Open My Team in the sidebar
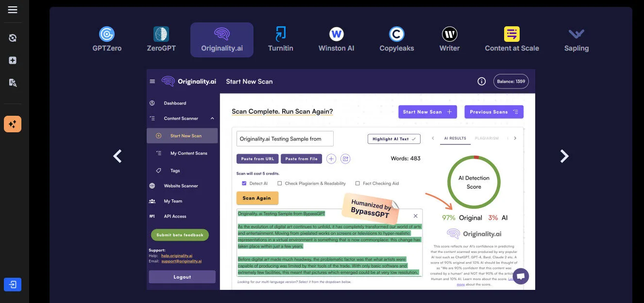The image size is (644, 303). pos(173,201)
